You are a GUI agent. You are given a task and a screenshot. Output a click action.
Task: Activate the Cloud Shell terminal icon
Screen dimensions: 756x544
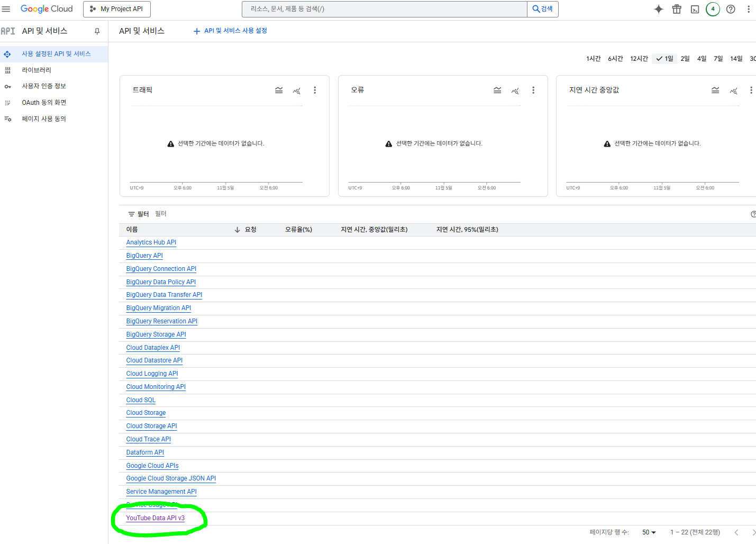(x=695, y=9)
